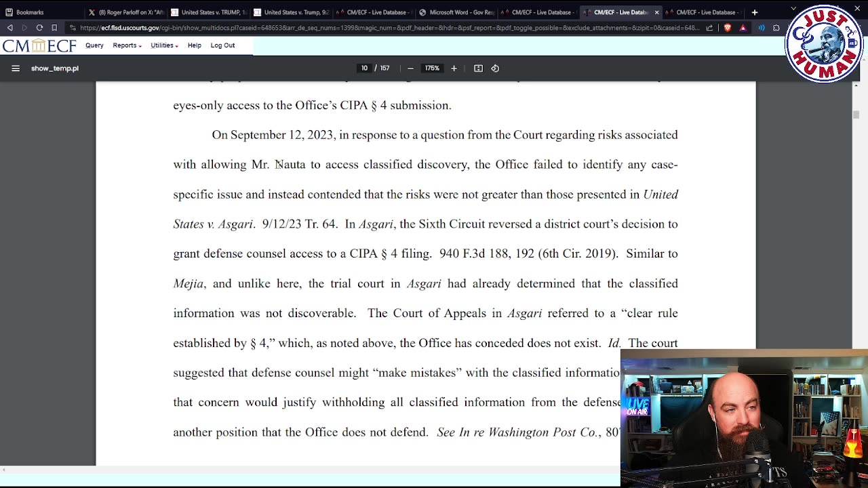868x488 pixels.
Task: Switch to last CM/ECF Live Database tab
Action: 703,12
